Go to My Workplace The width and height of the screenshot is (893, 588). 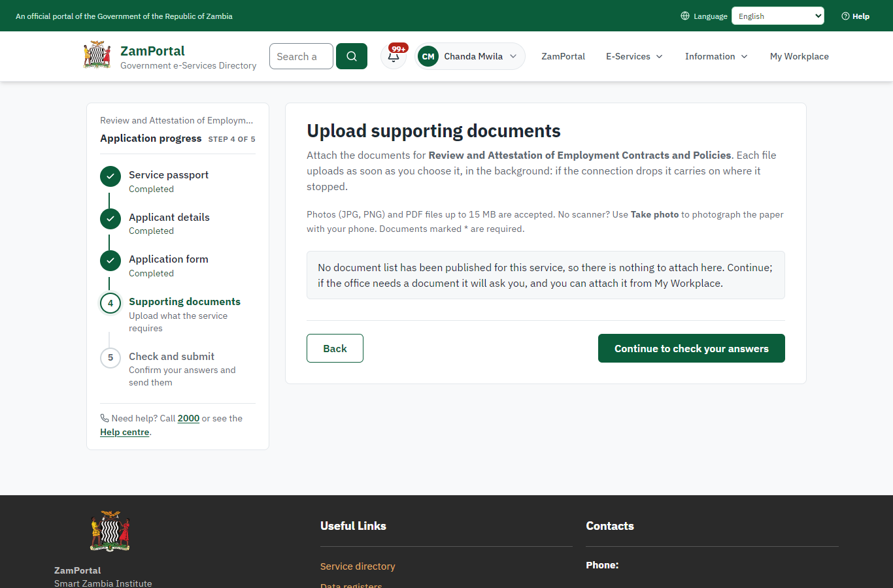tap(800, 56)
